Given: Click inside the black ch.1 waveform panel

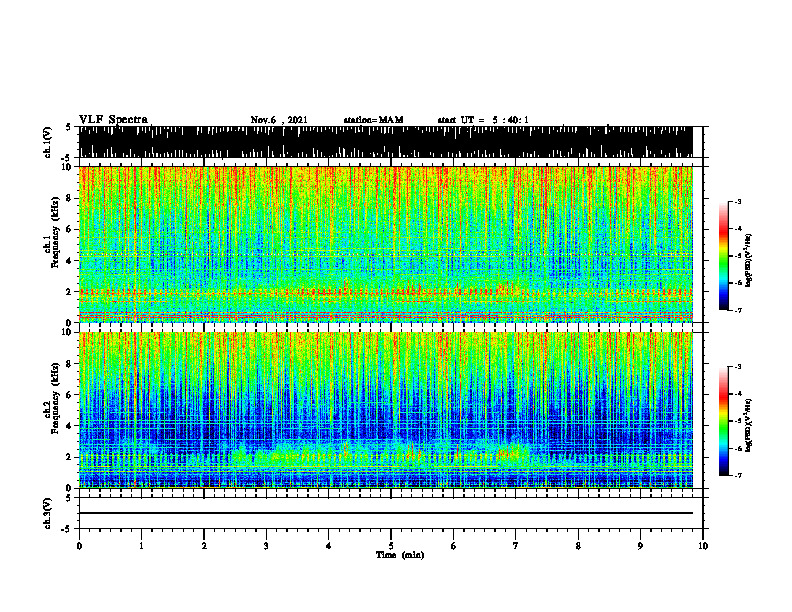Looking at the screenshot, I should click(x=385, y=142).
